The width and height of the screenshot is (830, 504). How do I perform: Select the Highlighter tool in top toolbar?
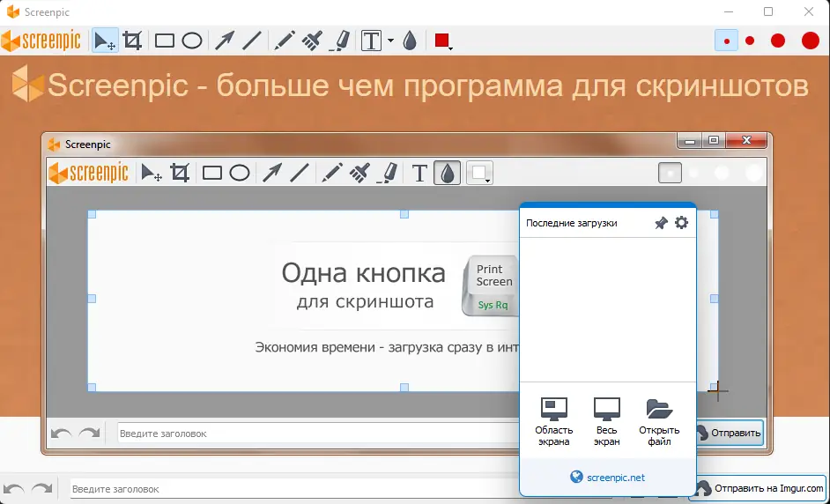coord(339,41)
